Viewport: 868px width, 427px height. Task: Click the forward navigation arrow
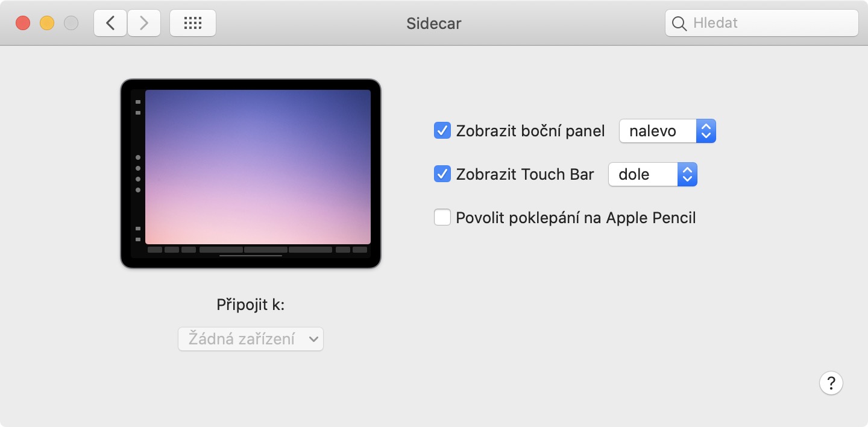point(143,24)
